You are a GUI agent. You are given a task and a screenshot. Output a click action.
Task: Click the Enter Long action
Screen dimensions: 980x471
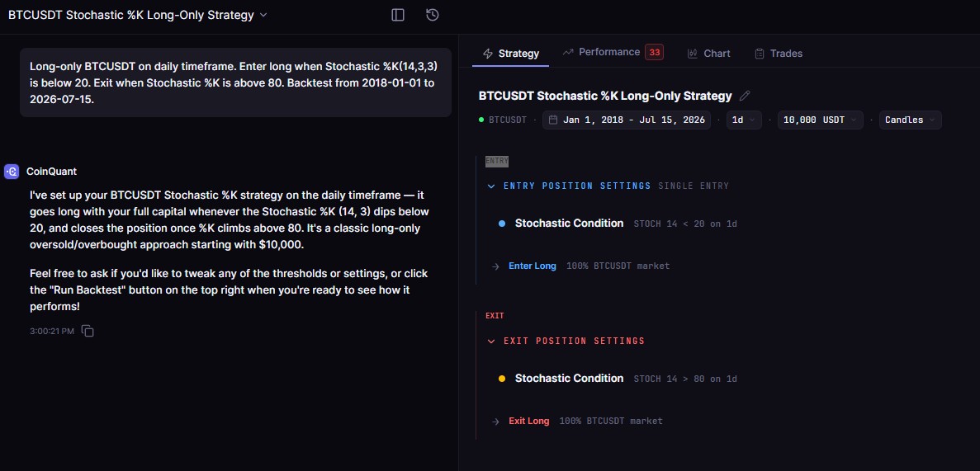[x=532, y=266]
